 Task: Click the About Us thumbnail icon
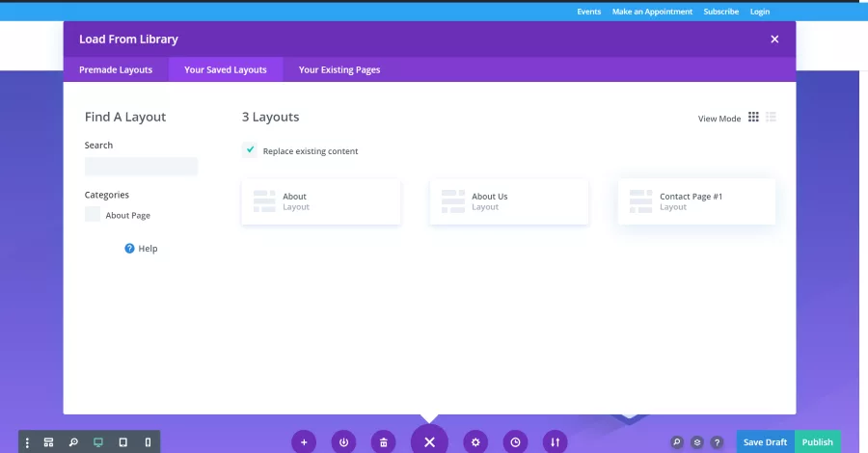click(453, 201)
